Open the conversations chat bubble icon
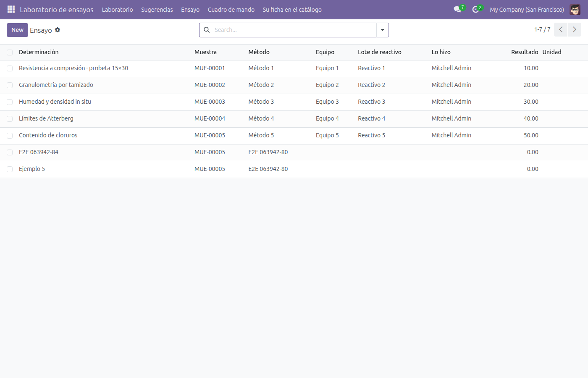This screenshot has width=588, height=378. pos(457,9)
